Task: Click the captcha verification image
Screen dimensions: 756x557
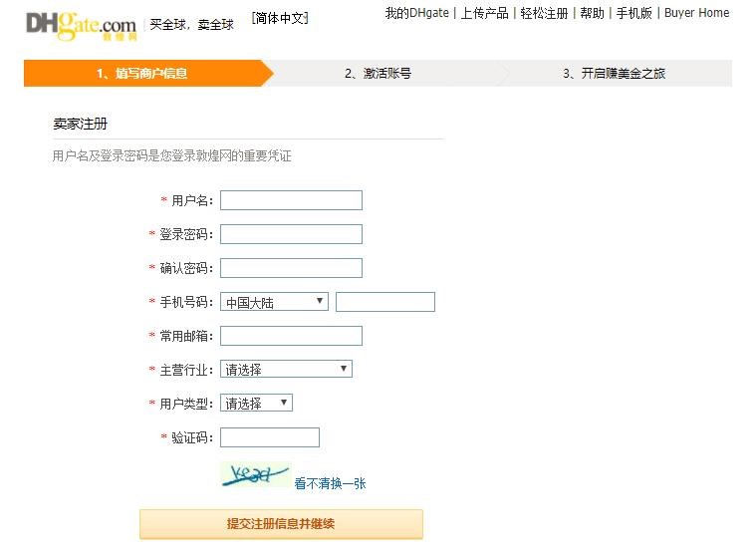Action: 255,476
